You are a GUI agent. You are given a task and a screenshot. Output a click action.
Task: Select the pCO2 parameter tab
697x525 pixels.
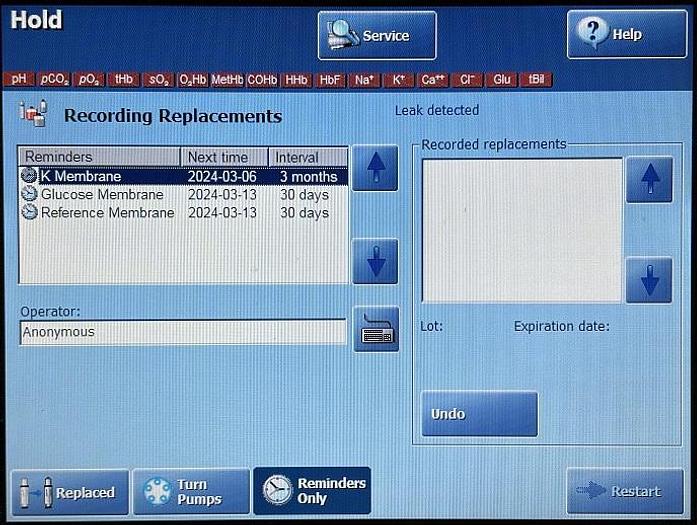[x=54, y=80]
